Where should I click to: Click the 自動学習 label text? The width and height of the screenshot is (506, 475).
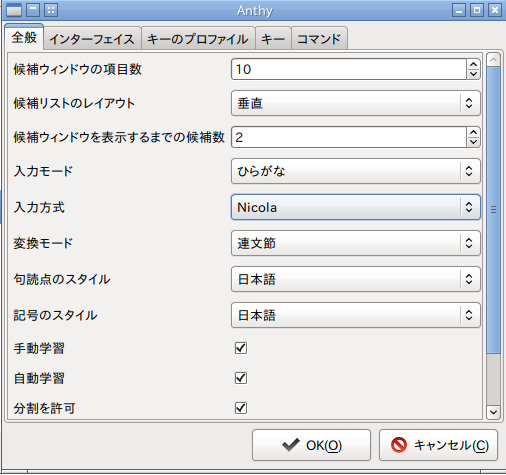coord(39,378)
